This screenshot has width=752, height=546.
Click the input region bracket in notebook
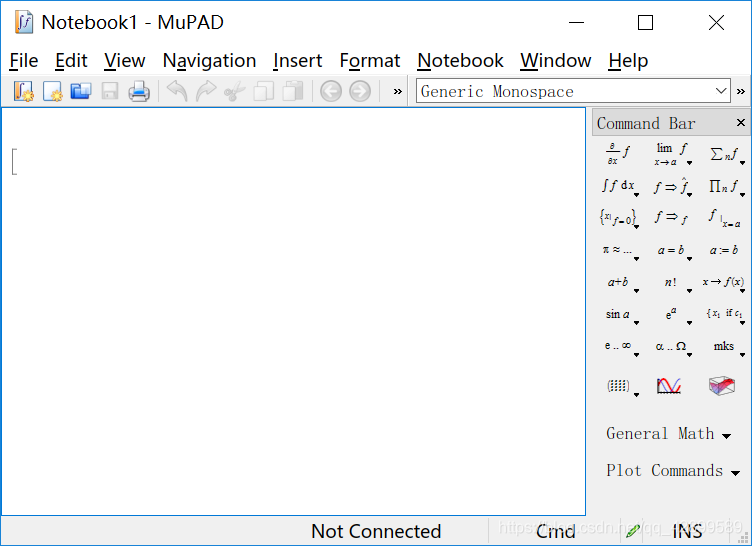14,162
